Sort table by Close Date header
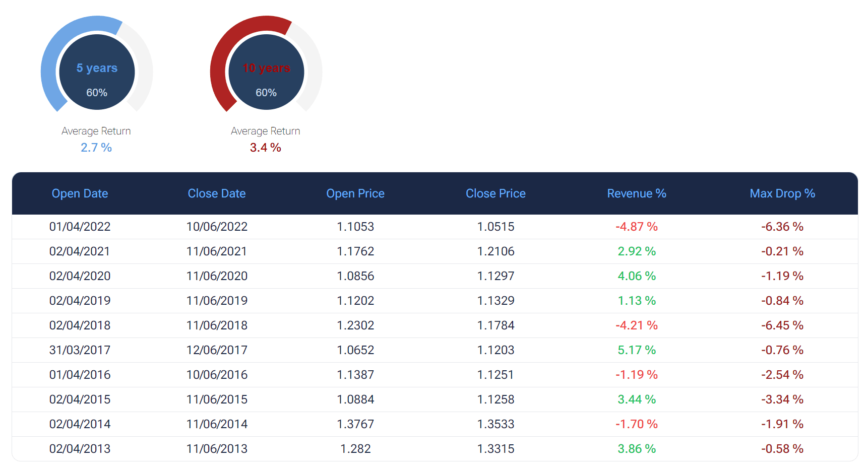Screen dimensions: 868x472 [217, 193]
